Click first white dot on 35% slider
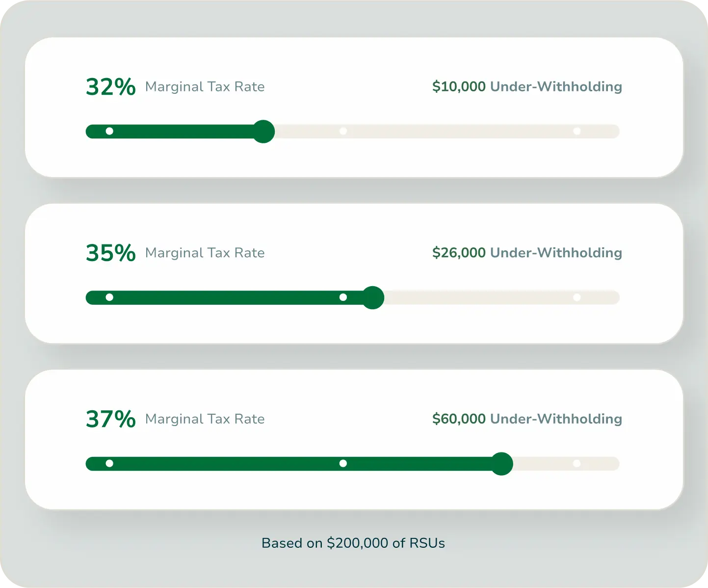The width and height of the screenshot is (708, 588). [x=109, y=297]
